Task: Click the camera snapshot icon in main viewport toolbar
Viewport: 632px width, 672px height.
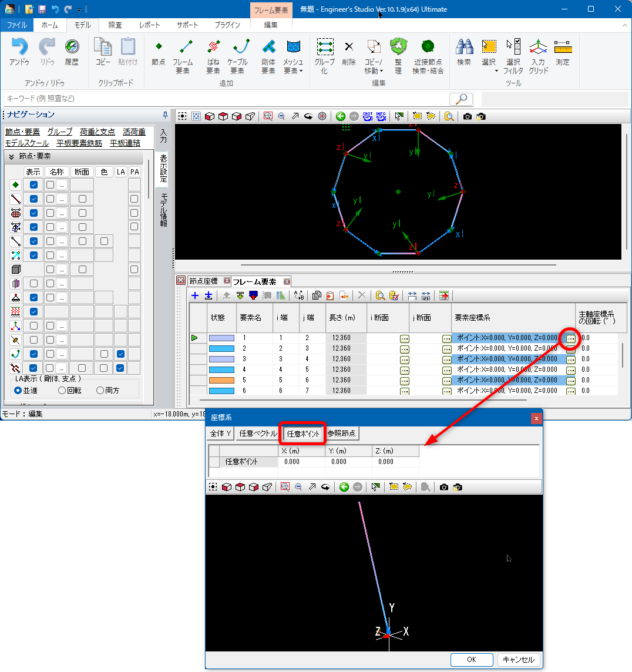Action: 468,116
